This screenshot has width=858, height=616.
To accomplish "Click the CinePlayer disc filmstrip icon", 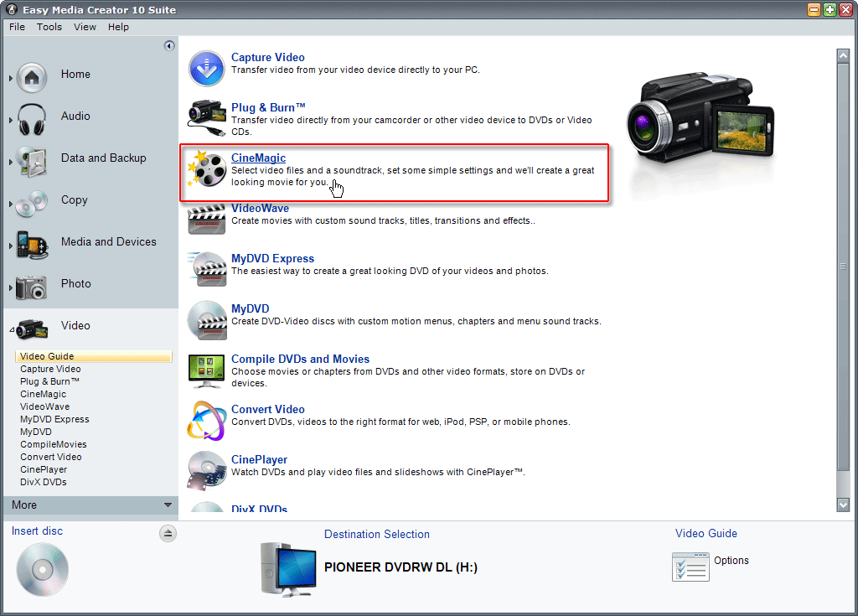I will tap(207, 470).
